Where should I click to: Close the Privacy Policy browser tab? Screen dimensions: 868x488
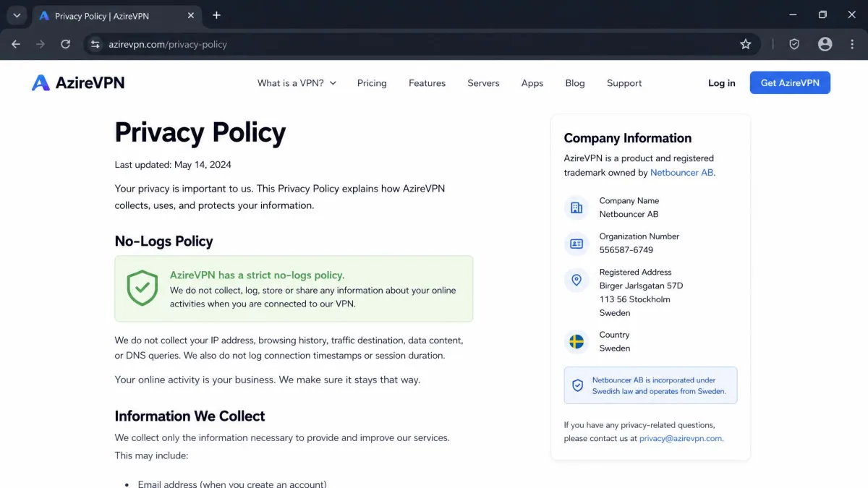click(x=191, y=15)
